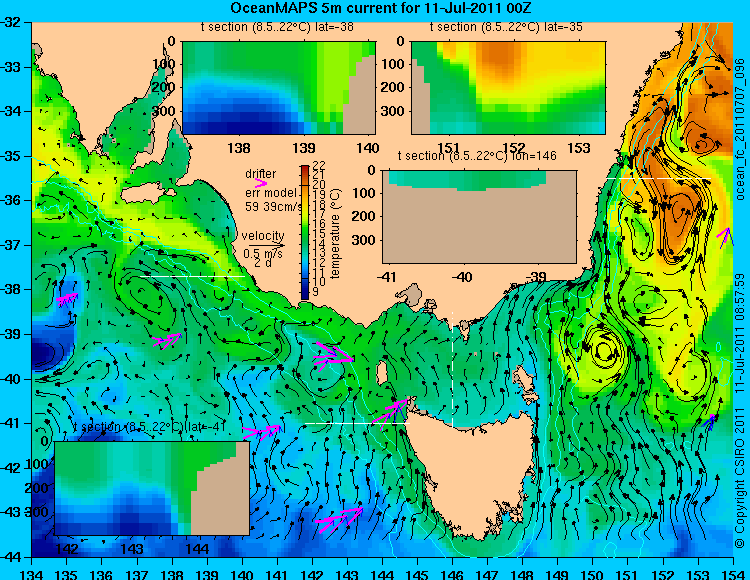Click the white dashed lon=146 section line on the map
Viewport: 750px width, 580px height.
click(x=452, y=368)
